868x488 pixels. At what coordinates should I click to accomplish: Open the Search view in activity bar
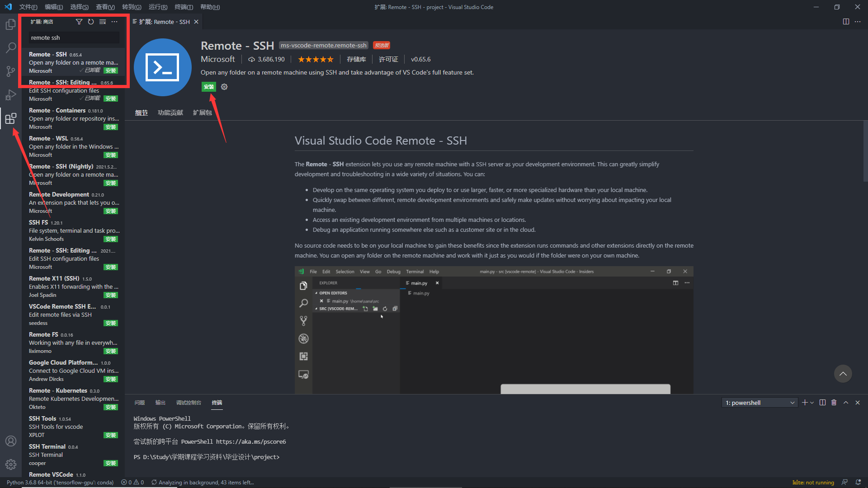click(10, 47)
